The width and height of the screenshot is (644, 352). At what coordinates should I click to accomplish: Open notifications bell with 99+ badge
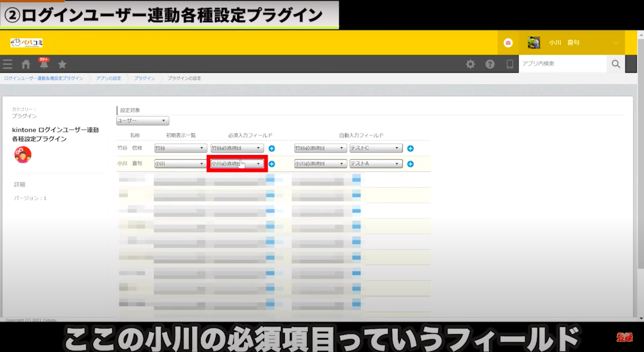[44, 64]
